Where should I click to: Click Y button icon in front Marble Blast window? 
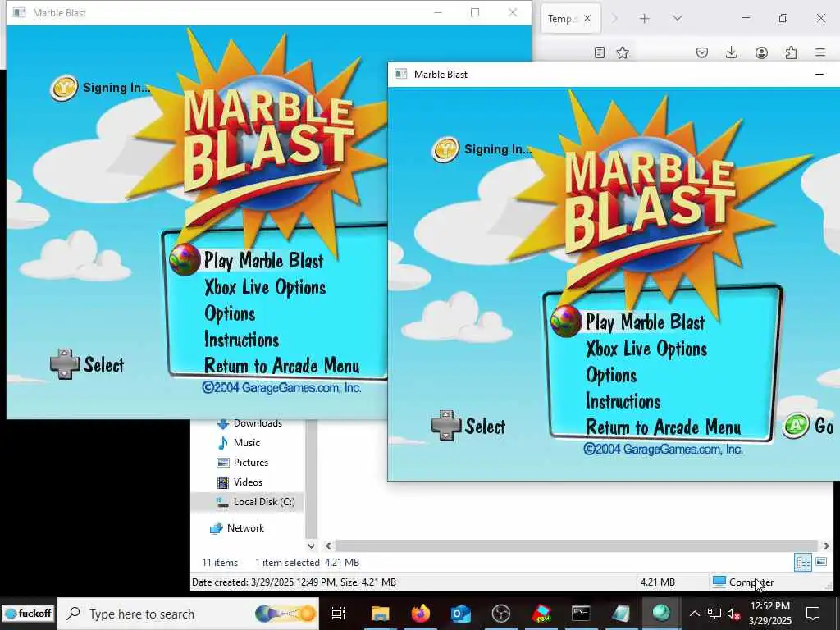pyautogui.click(x=445, y=149)
